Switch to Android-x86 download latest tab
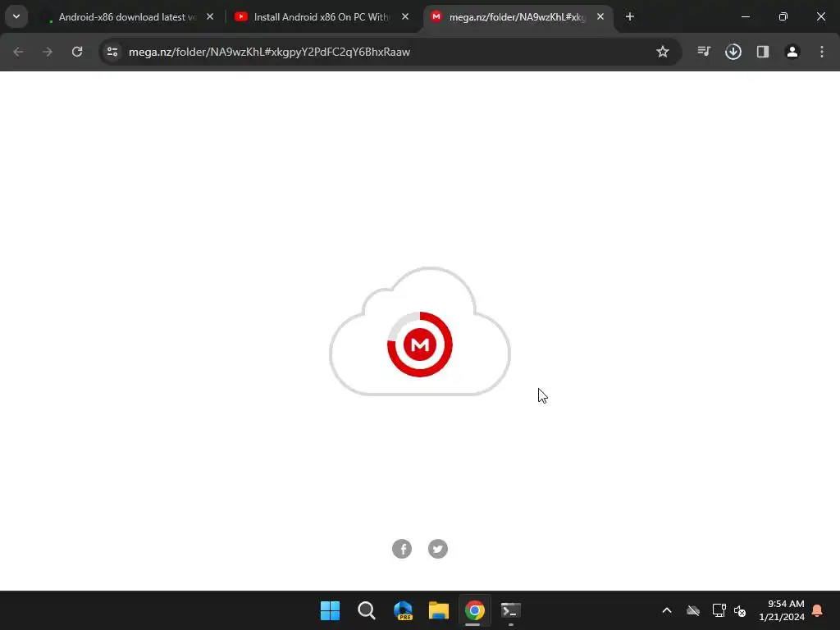 [127, 17]
